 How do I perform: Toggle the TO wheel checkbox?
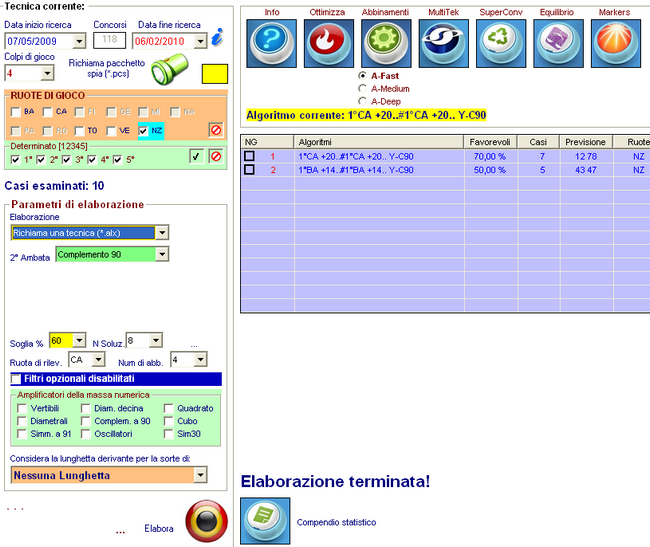pos(80,131)
